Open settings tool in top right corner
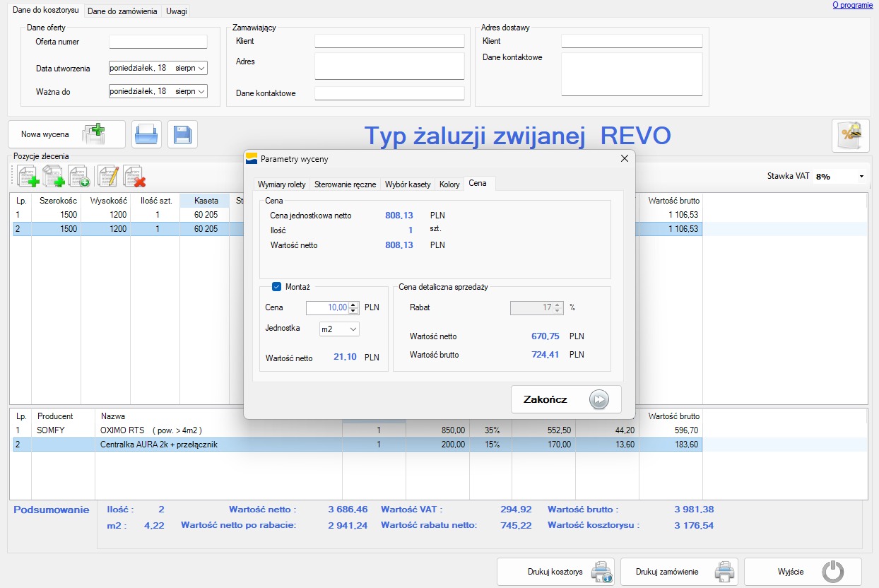 click(x=851, y=134)
